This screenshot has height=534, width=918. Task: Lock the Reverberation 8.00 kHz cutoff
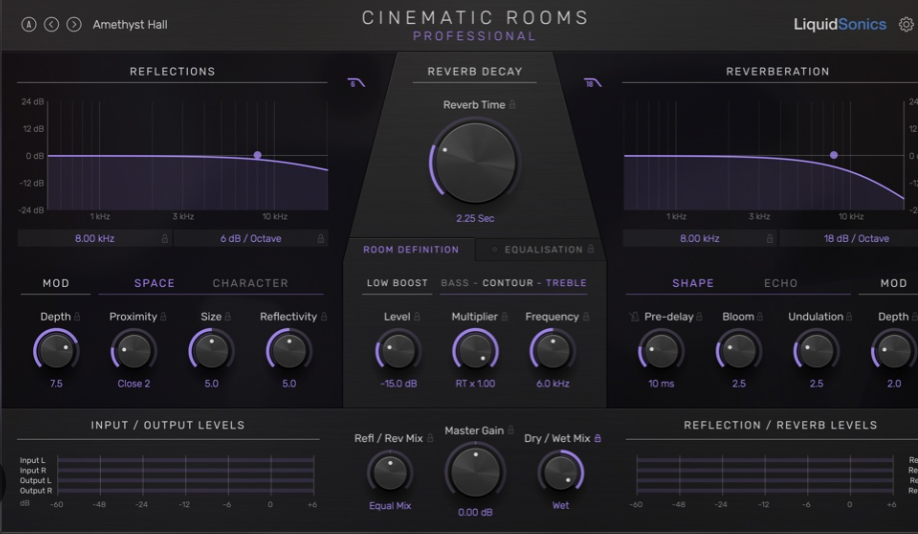(769, 238)
